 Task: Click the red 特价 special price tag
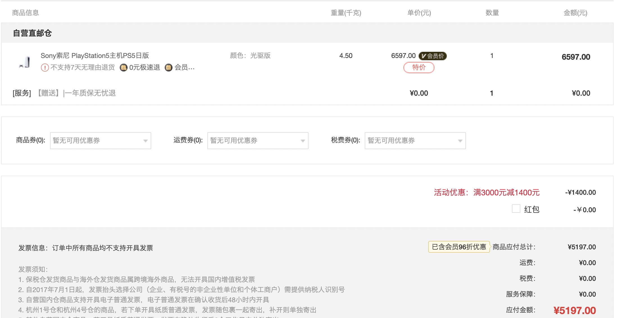click(419, 68)
